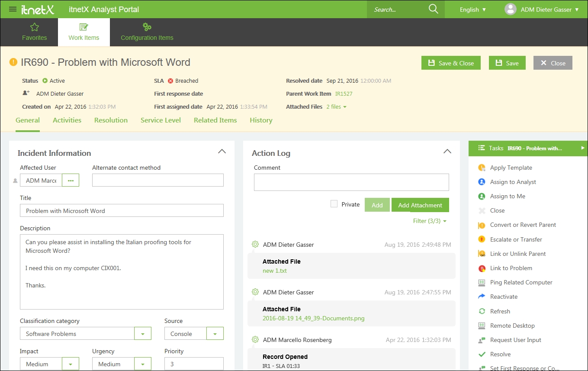This screenshot has width=588, height=371.
Task: Click the Title input field
Action: (x=122, y=210)
